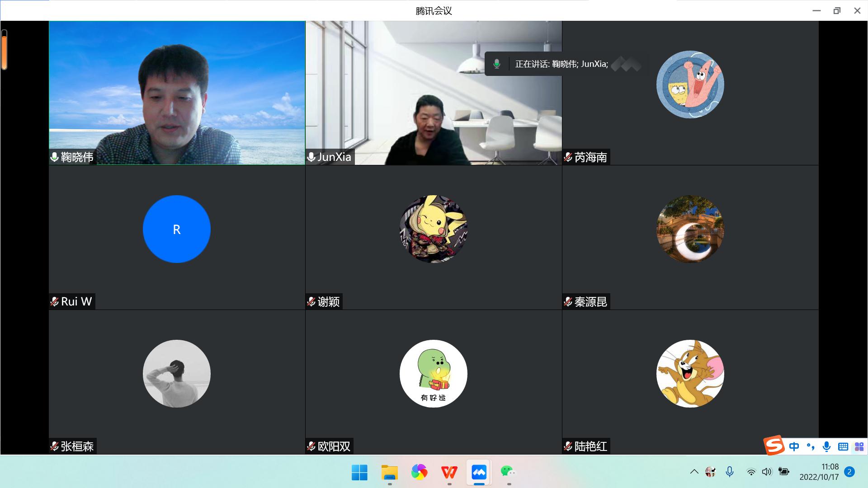Open Sogou soft keyboard icon
The height and width of the screenshot is (488, 868).
tap(843, 447)
